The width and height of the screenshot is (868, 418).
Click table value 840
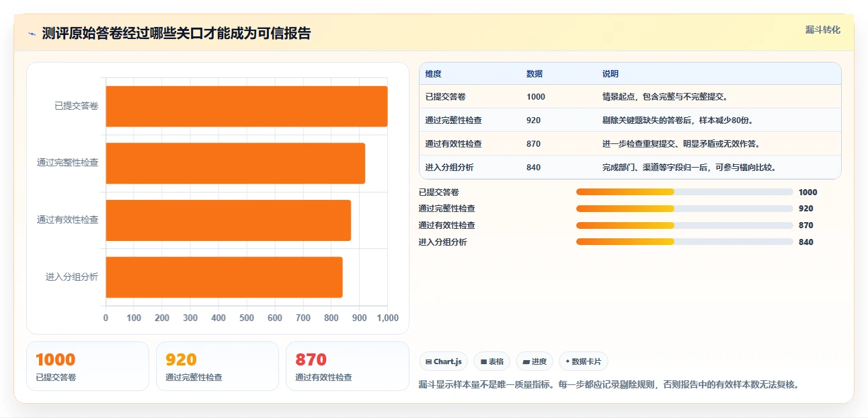[x=534, y=168]
